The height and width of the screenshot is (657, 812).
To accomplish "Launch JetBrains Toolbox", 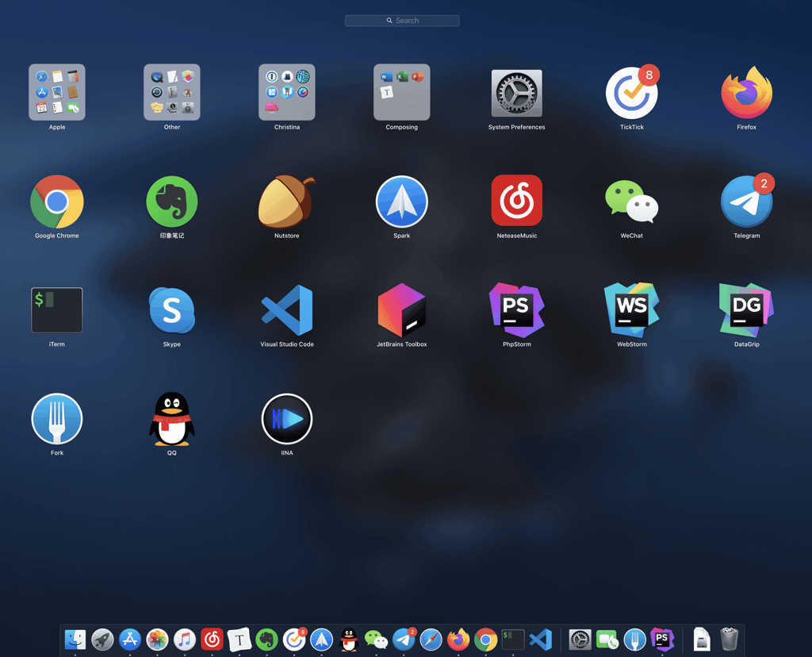I will (x=402, y=309).
